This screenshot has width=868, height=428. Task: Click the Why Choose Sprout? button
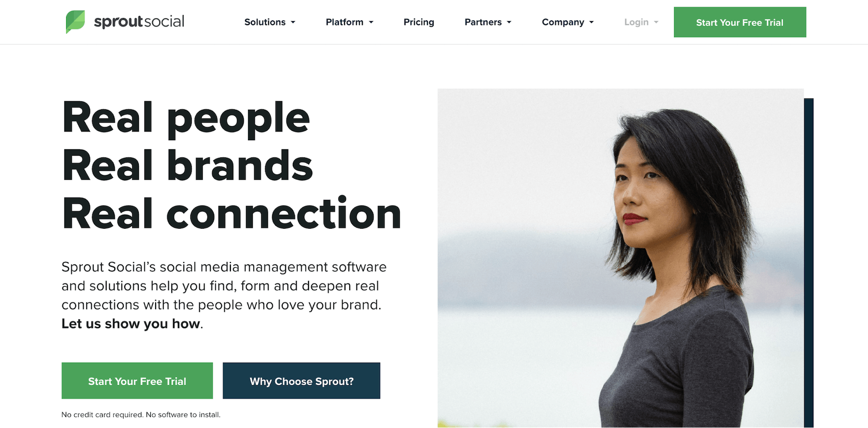click(301, 381)
